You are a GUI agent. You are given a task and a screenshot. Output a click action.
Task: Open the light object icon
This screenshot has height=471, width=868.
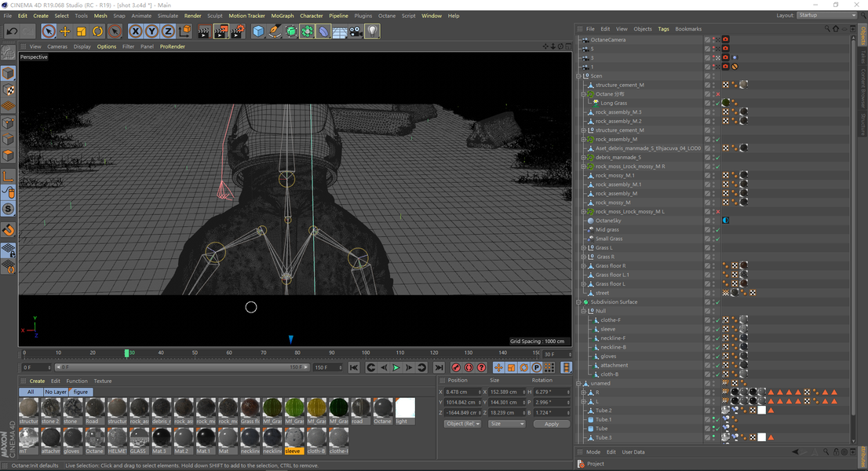click(x=372, y=31)
